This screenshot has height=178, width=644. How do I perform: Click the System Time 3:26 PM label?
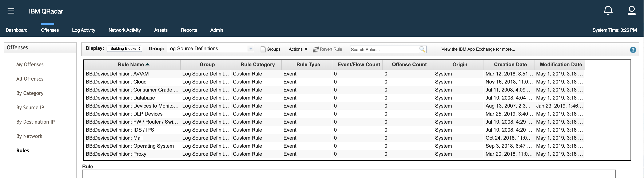615,30
